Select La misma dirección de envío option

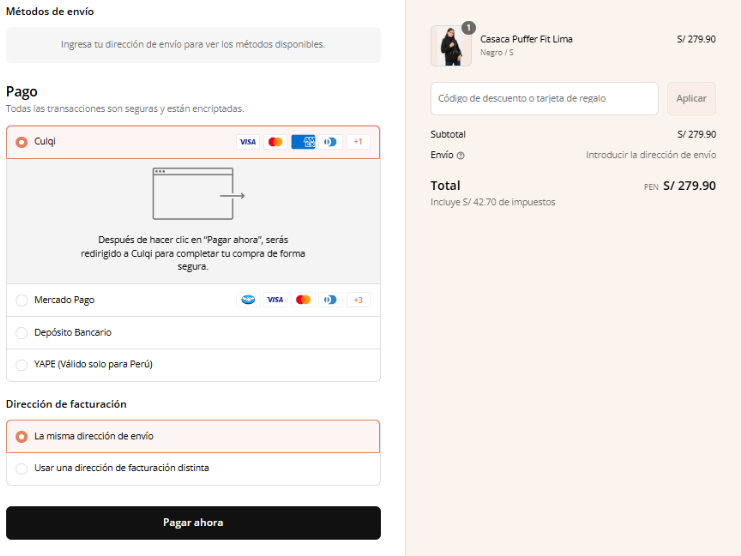(x=193, y=436)
